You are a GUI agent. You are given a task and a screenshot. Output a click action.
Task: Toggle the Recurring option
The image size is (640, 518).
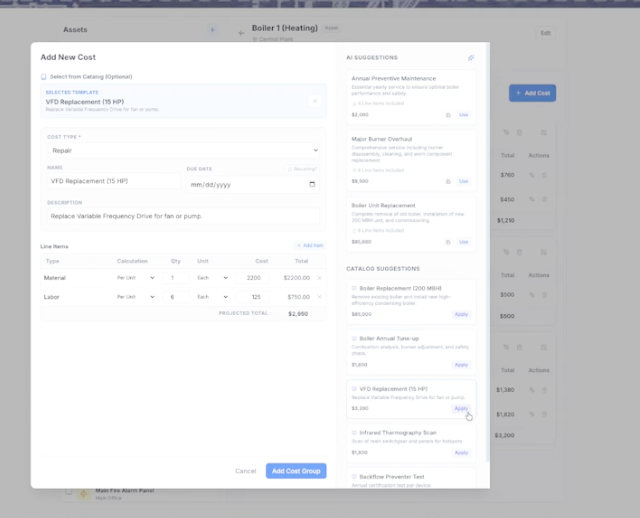point(301,169)
